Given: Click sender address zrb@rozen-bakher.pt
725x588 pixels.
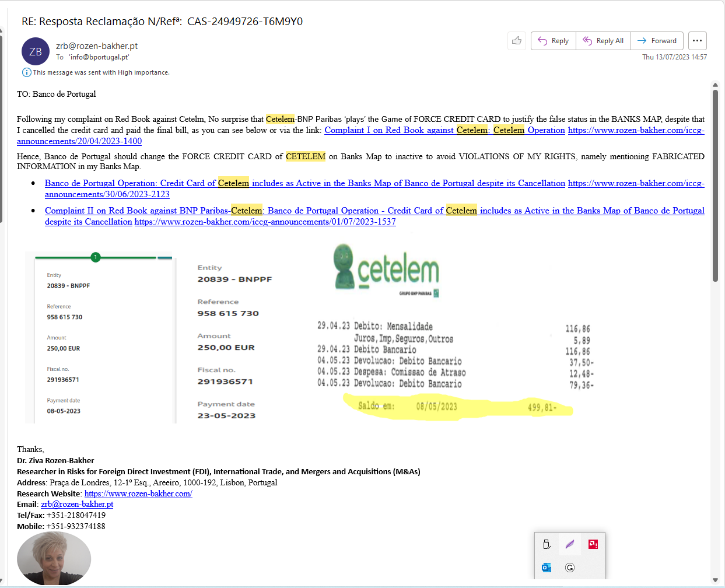Looking at the screenshot, I should [97, 46].
